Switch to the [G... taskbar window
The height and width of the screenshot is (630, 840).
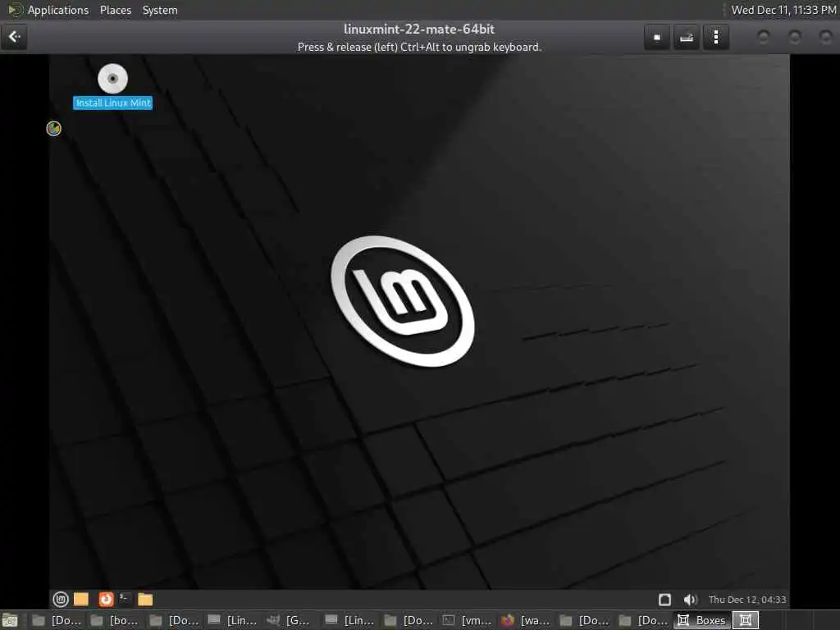(290, 620)
